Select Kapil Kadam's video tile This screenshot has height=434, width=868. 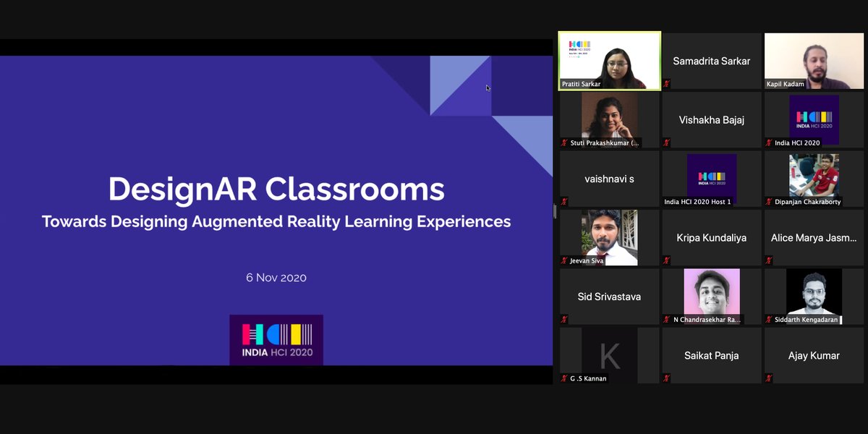[814, 61]
